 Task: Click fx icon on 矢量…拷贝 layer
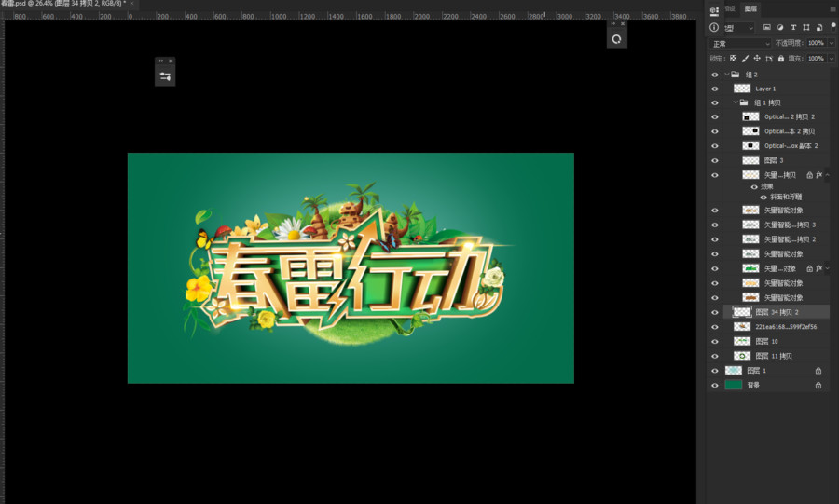(x=818, y=175)
